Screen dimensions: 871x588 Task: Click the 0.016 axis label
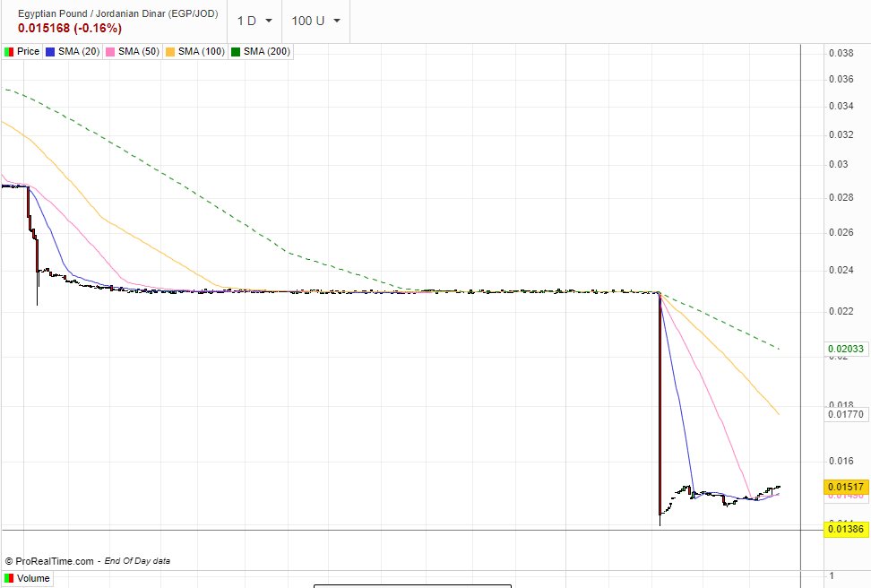pos(841,461)
